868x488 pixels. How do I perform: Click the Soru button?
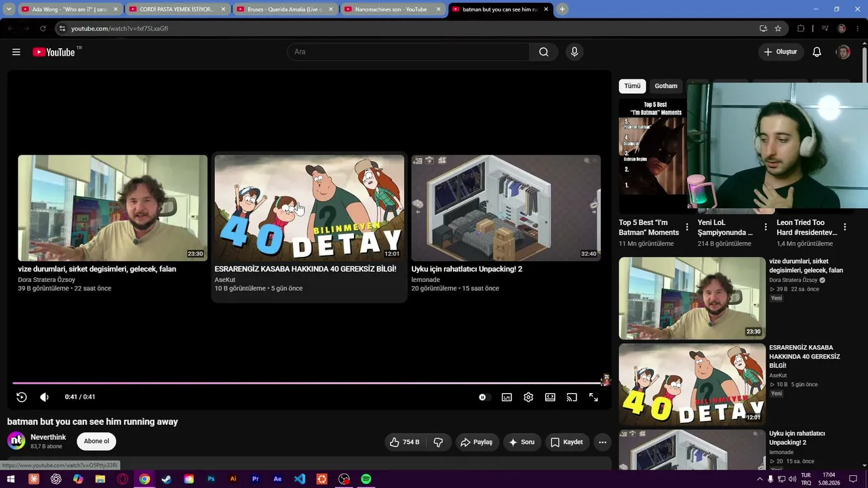pyautogui.click(x=522, y=442)
